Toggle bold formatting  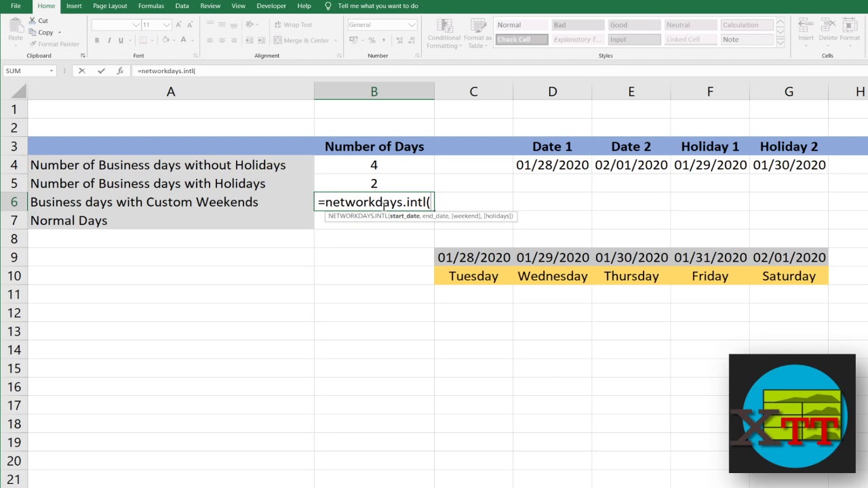(97, 41)
